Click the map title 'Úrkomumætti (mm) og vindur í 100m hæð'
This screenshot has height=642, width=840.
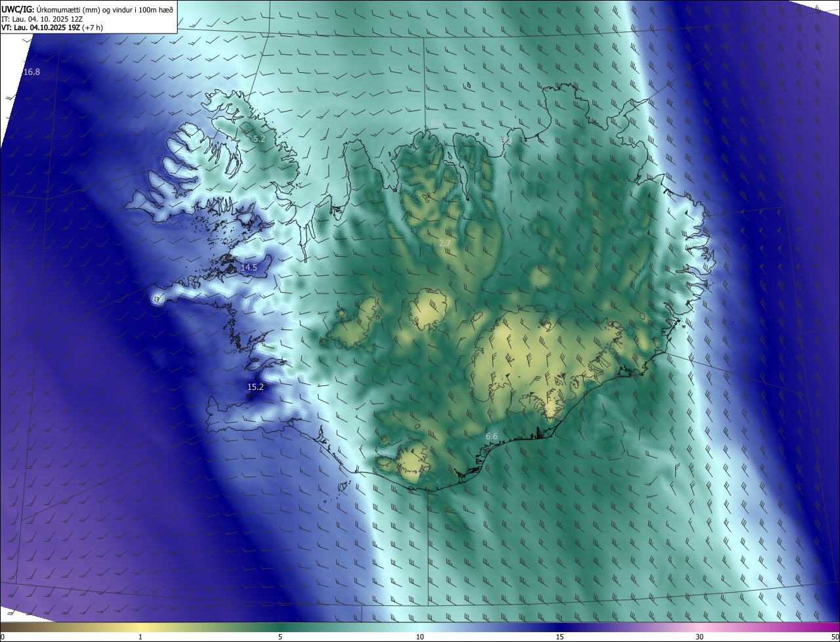[105, 9]
